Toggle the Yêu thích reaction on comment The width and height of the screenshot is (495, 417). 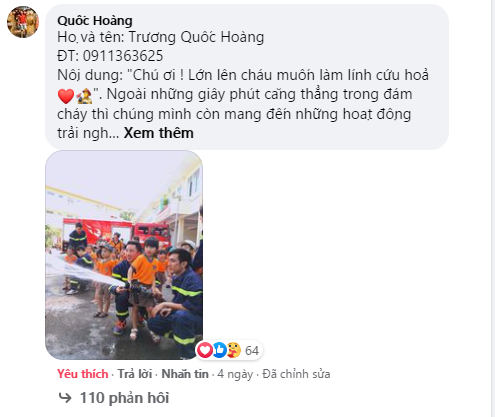pyautogui.click(x=83, y=374)
